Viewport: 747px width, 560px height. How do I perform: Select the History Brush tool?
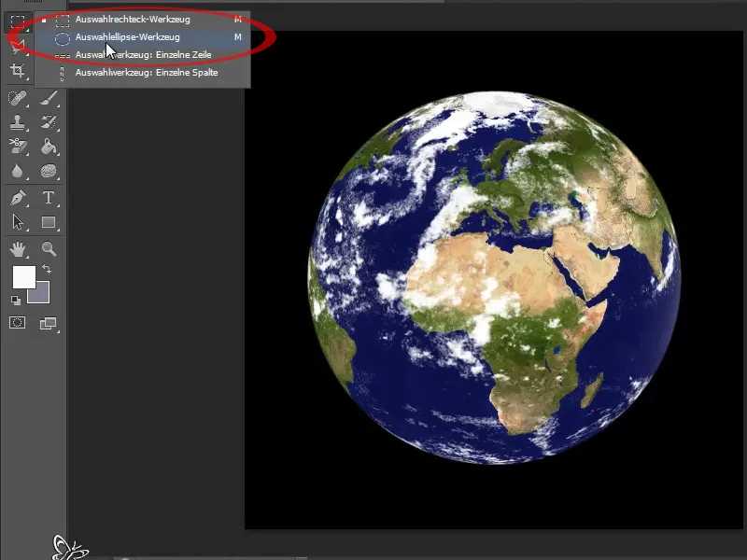click(49, 122)
